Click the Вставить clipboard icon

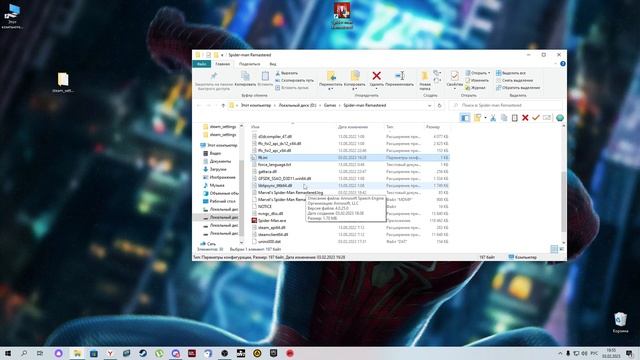coord(265,76)
